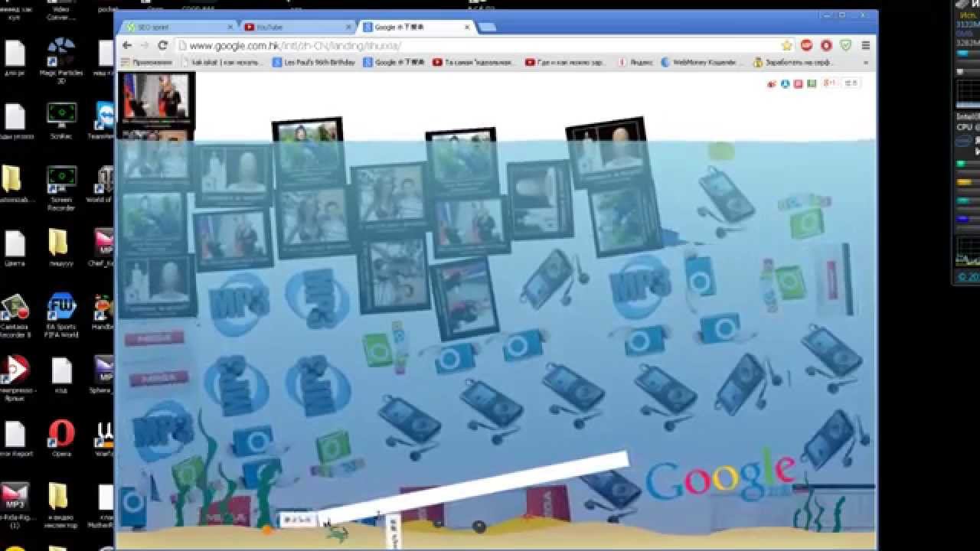Viewport: 980px width, 551px height.
Task: Open the red Opera-style extension icon
Action: (x=826, y=46)
